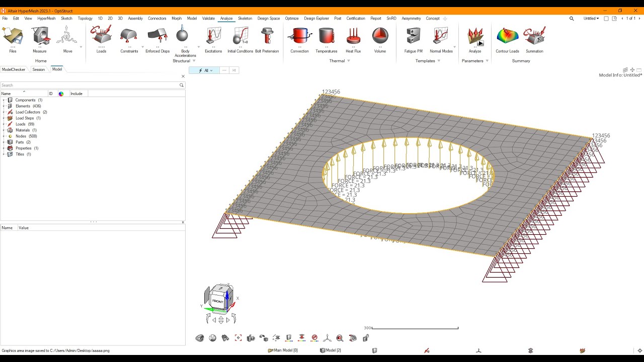
Task: Select the Nodes (508) tree item
Action: click(26, 136)
